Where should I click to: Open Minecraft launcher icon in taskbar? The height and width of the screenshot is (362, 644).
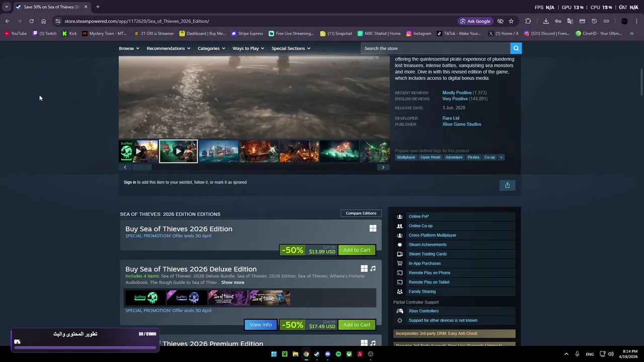(x=284, y=354)
